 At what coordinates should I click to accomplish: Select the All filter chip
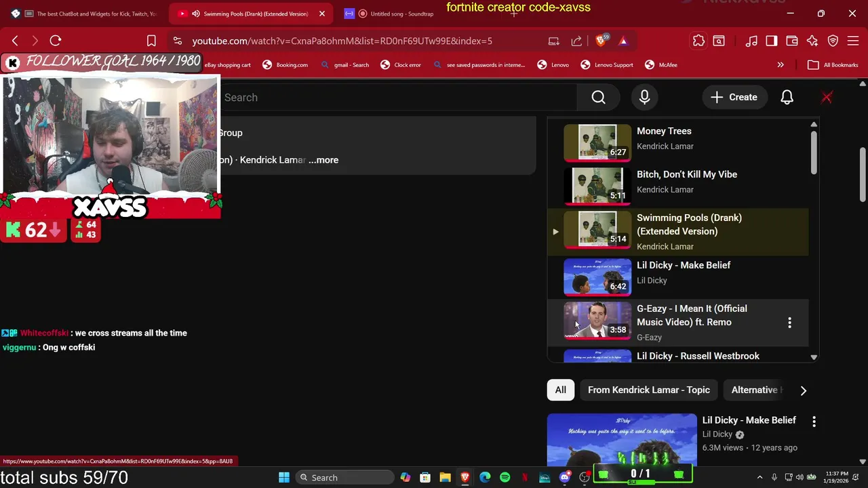pyautogui.click(x=560, y=390)
